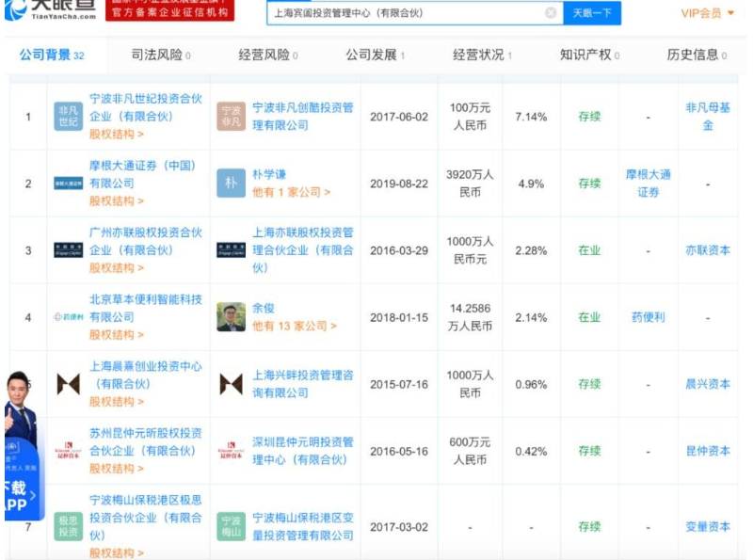Open the photo of 余俊
The height and width of the screenshot is (560, 753).
pos(231,317)
